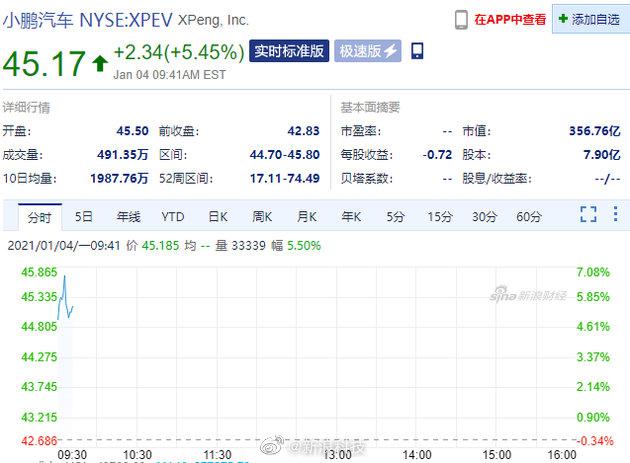Viewport: 630px width, 463px height.
Task: Click the 7.08% percentage axis label
Action: 593,272
